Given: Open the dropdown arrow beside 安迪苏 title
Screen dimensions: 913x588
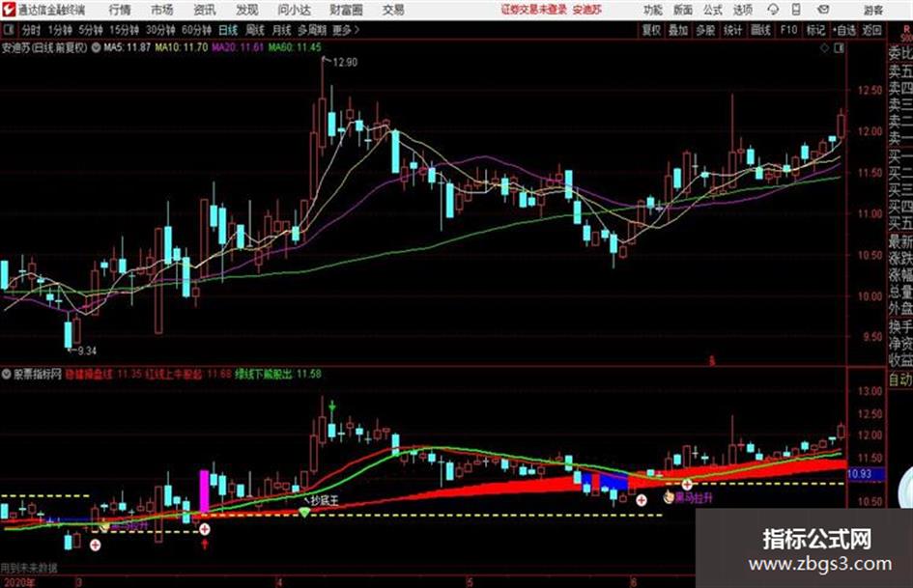Looking at the screenshot, I should [95, 47].
